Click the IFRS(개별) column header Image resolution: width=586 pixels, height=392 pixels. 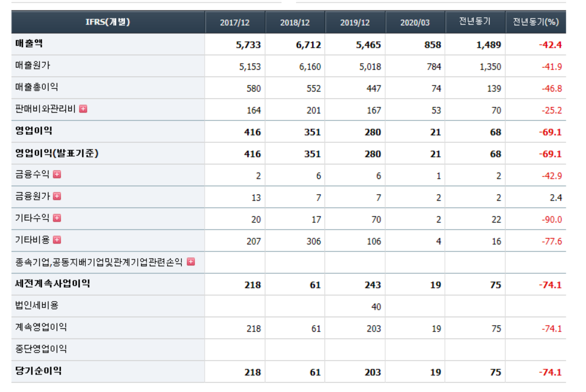click(108, 22)
